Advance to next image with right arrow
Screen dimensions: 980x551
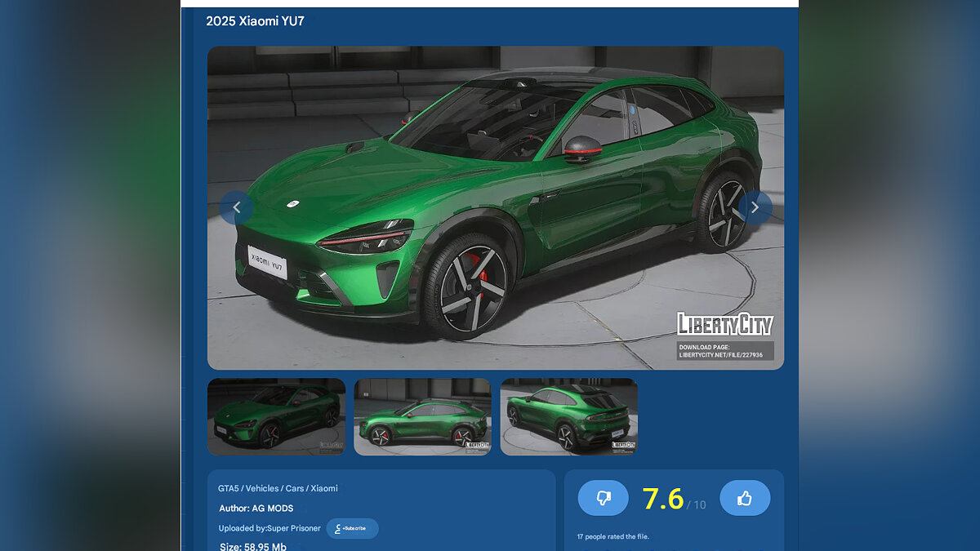click(x=755, y=207)
